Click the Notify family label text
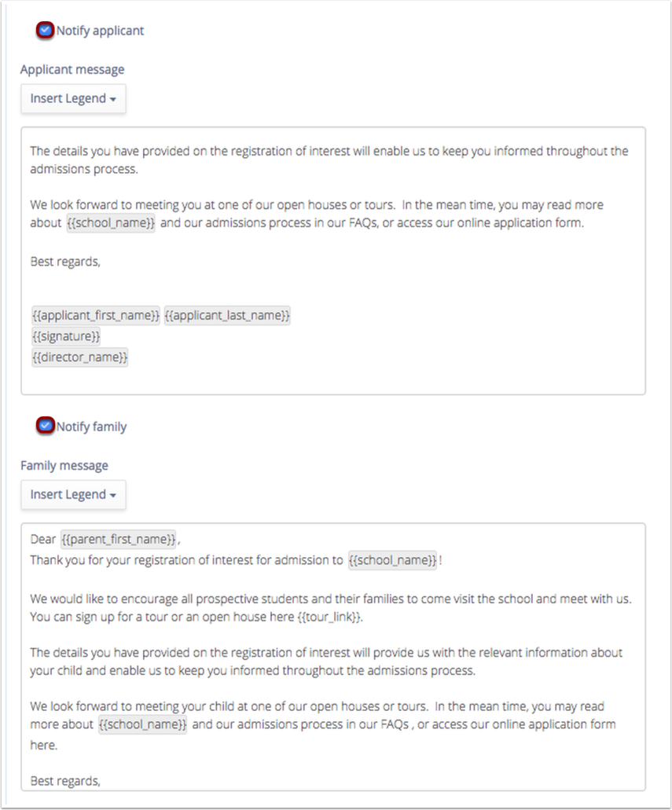Screen dimensions: 672x810 click(x=91, y=427)
